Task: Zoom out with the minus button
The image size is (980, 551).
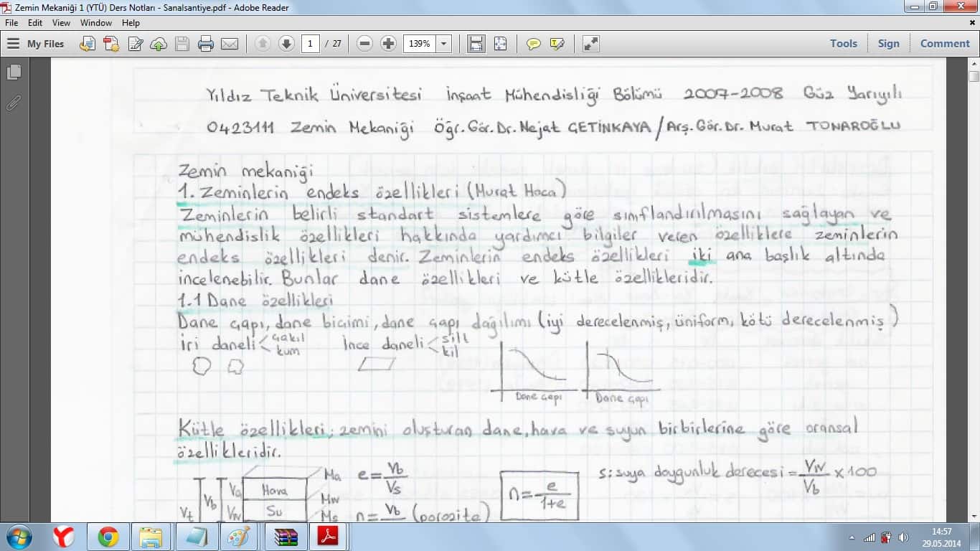Action: coord(364,44)
